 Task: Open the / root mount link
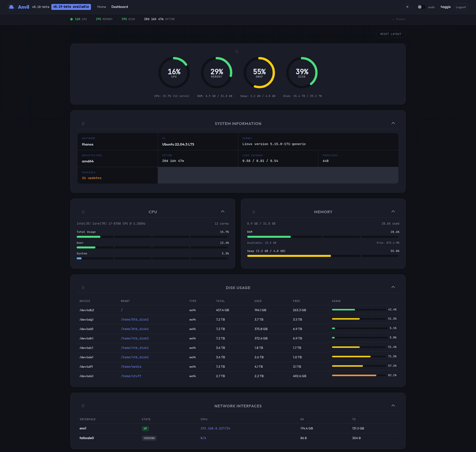(122, 310)
